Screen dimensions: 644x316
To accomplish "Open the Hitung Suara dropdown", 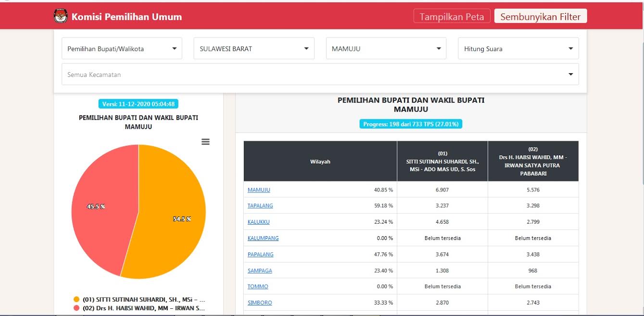I will click(x=518, y=49).
